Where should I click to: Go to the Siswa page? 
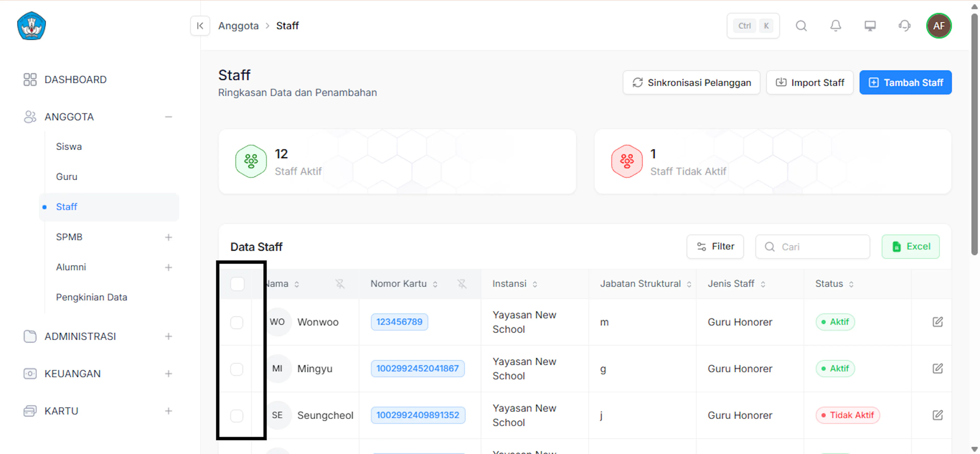tap(69, 146)
